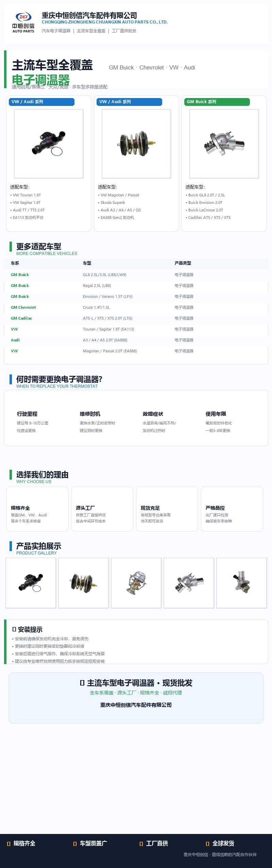
Task: Click the '产品类型' table column header
Action: click(x=183, y=263)
